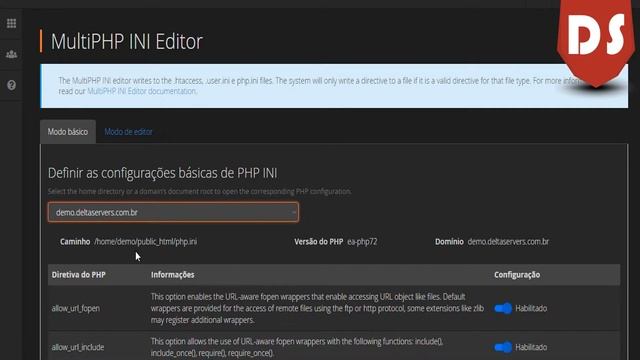This screenshot has width=640, height=360.
Task: Click the allow_url_fopen directive name
Action: (76, 308)
